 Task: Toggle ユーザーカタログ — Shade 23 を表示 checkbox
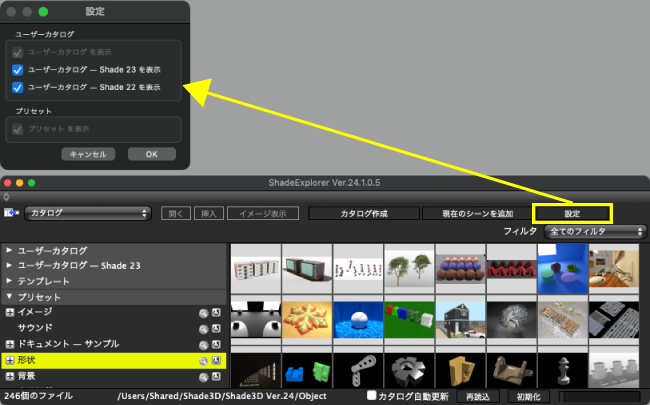pyautogui.click(x=17, y=70)
